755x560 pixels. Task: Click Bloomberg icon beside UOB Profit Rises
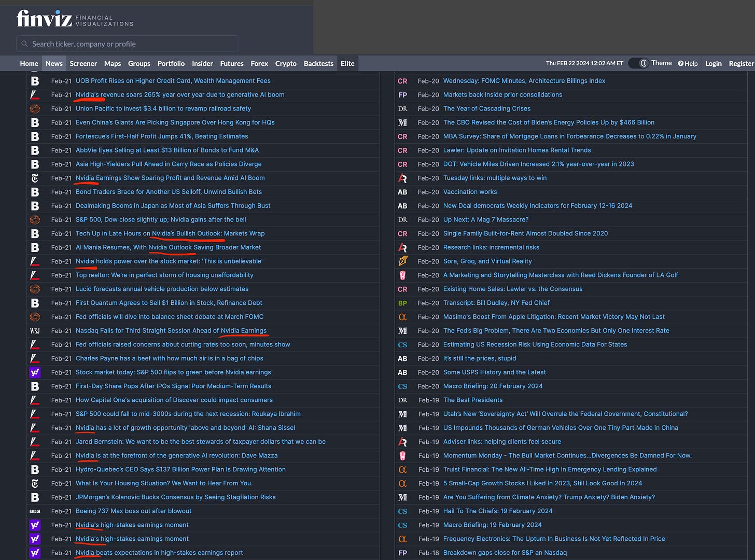click(x=35, y=81)
